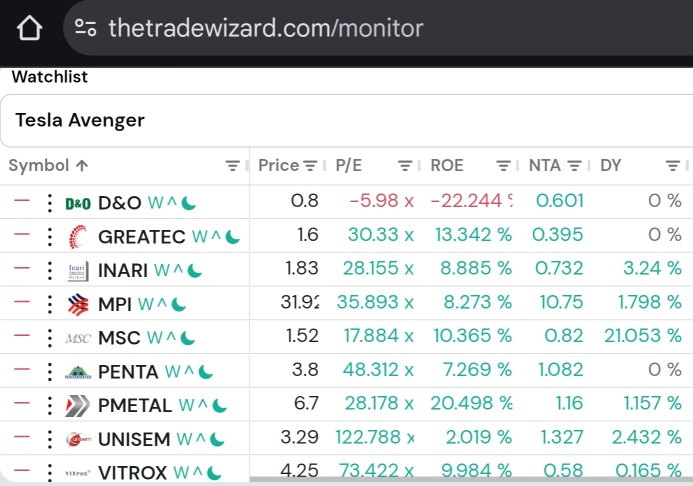Click the browser home icon
Viewport: 693px width, 486px height.
(29, 28)
